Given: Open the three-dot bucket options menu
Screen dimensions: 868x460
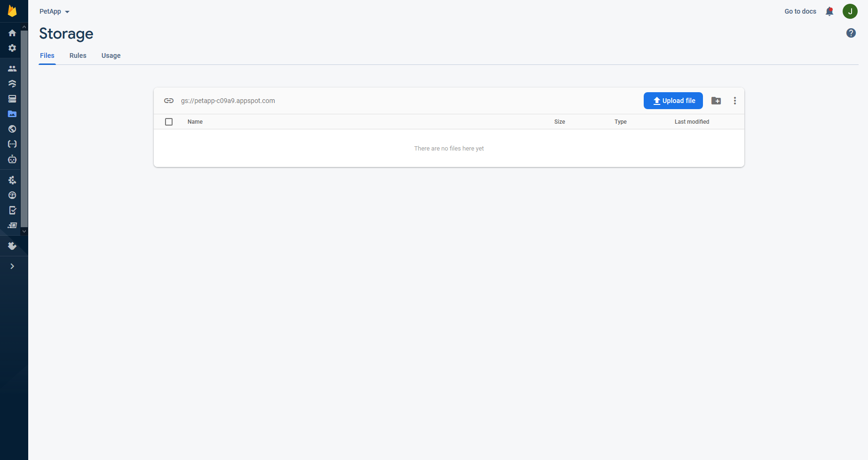Looking at the screenshot, I should pyautogui.click(x=734, y=101).
